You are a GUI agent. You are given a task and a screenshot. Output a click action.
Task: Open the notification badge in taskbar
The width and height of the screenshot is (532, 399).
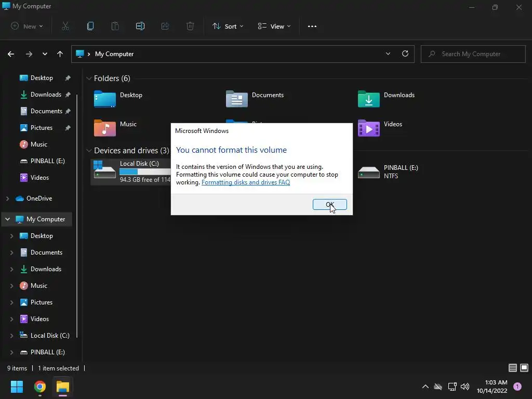click(517, 387)
